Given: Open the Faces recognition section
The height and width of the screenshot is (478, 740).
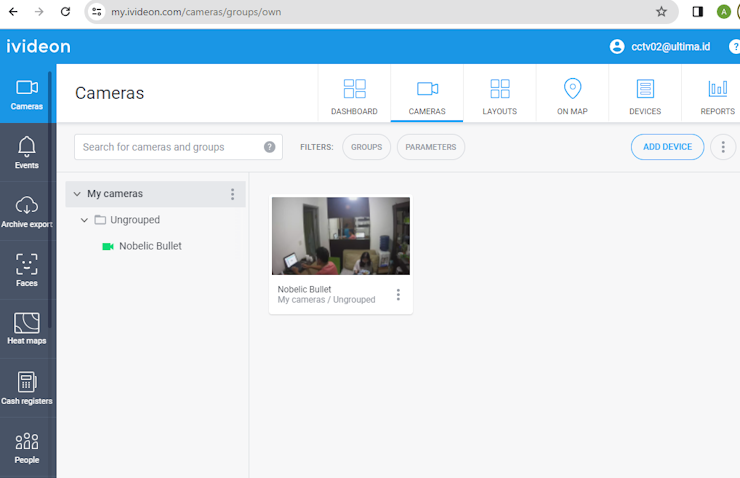Looking at the screenshot, I should pos(27,270).
